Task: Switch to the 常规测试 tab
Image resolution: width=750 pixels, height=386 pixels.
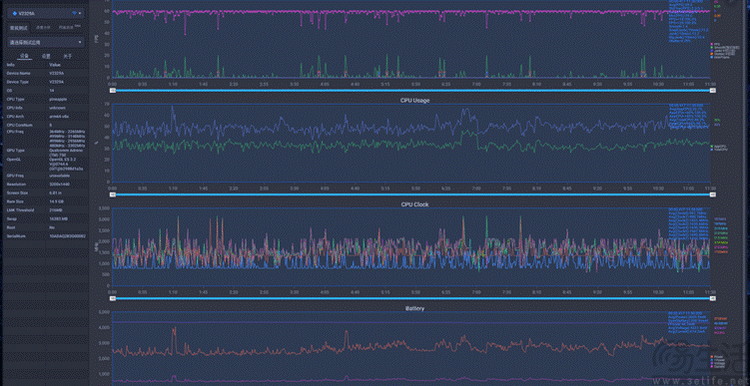Action: (x=20, y=28)
